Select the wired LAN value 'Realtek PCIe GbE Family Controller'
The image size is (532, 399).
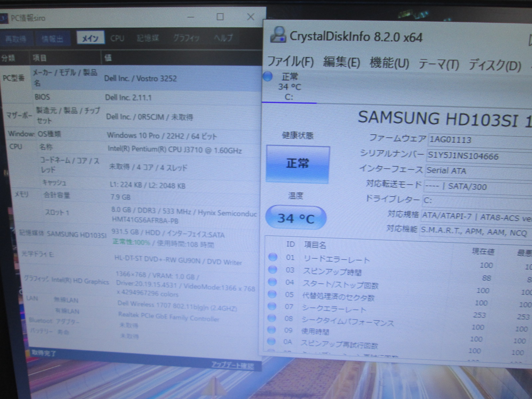click(x=169, y=316)
